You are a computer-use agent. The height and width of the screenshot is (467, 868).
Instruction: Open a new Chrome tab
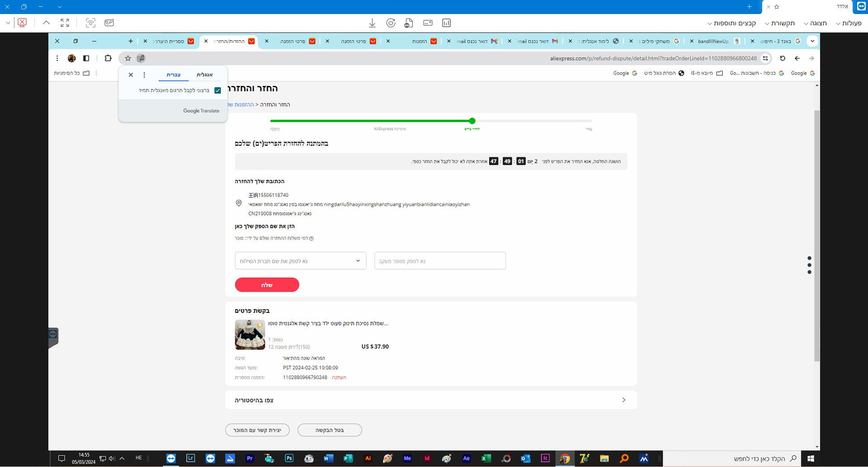point(131,41)
